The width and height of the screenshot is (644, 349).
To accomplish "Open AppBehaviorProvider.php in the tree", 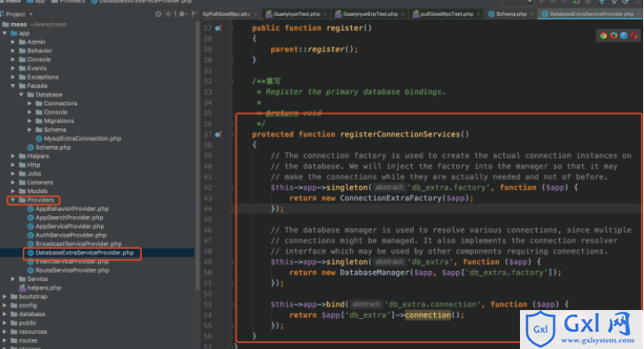I will (72, 209).
